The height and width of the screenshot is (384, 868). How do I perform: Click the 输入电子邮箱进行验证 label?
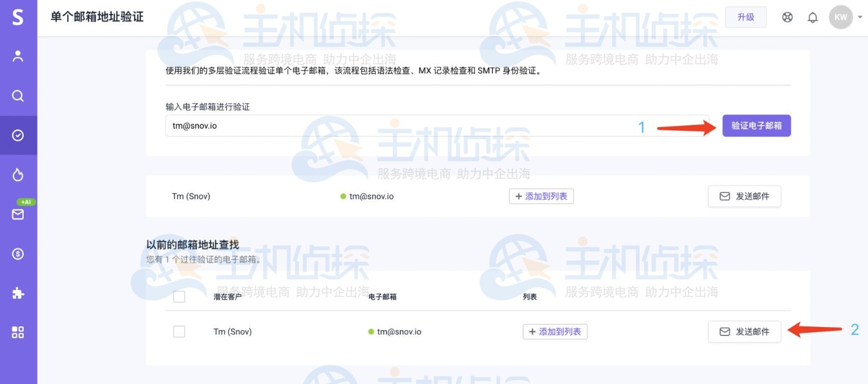tap(207, 107)
